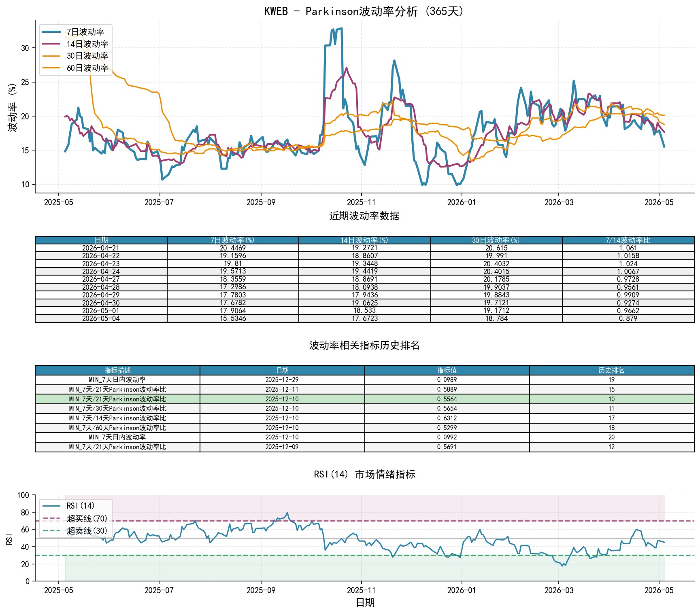Click the 2025-11 tick label under the volatility chart
This screenshot has width=700, height=613.
[x=361, y=202]
